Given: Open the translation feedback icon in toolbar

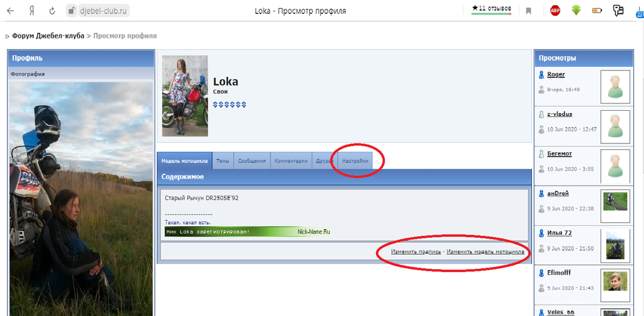Looking at the screenshot, I should pos(618,11).
